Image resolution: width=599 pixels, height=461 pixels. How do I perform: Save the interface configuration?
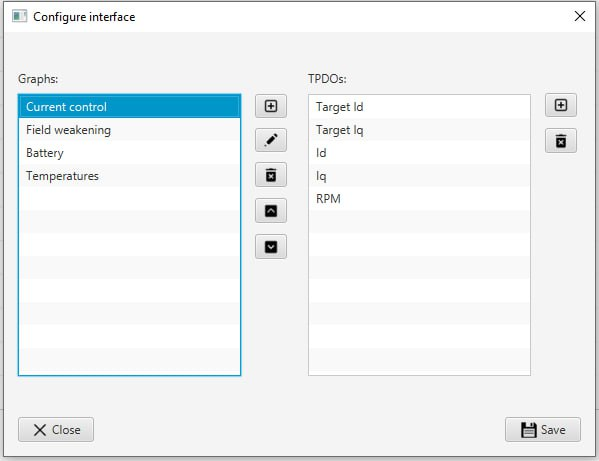click(543, 430)
